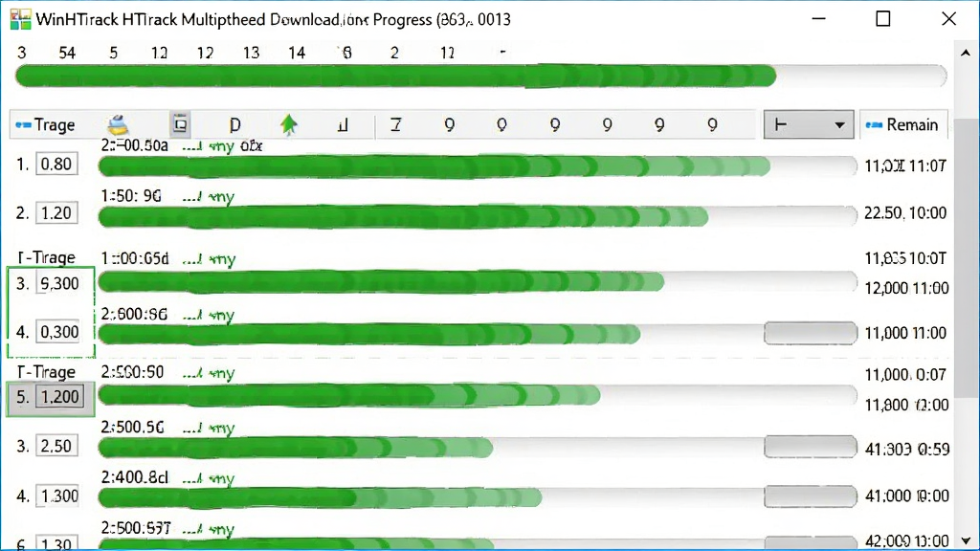Screen dimensions: 980x551
Task: Click the gray button in the 1.300 row
Action: pos(810,496)
